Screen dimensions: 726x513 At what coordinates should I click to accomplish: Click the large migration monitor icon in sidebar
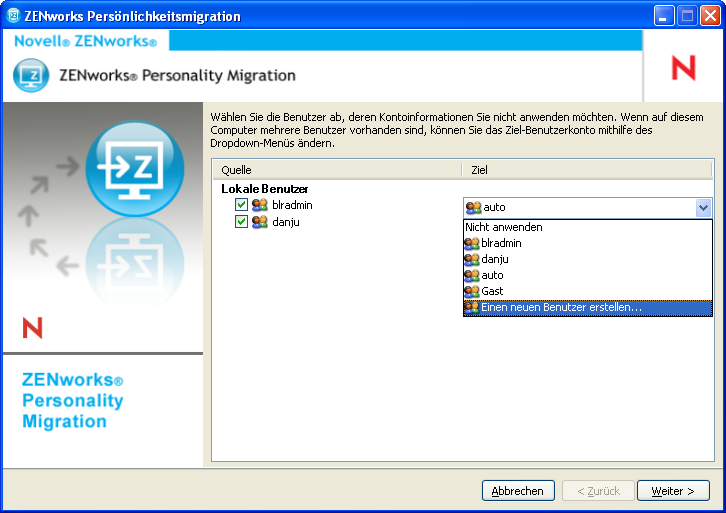coord(135,169)
